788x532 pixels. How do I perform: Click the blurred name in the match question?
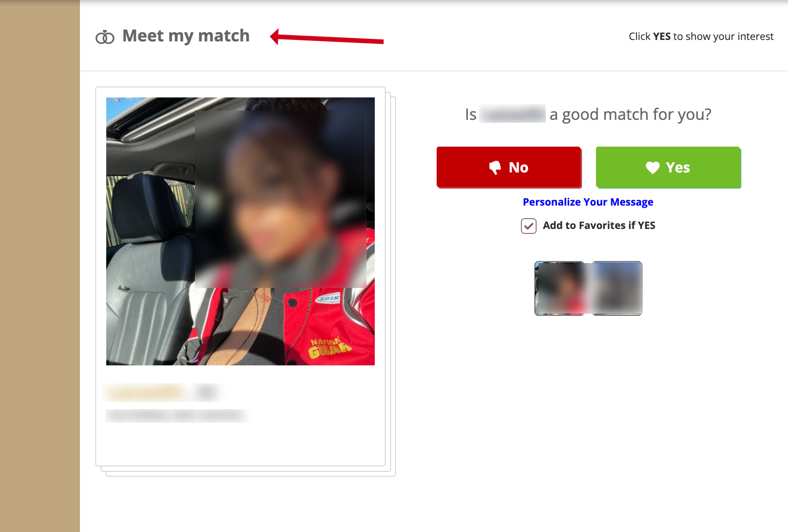[x=513, y=114]
